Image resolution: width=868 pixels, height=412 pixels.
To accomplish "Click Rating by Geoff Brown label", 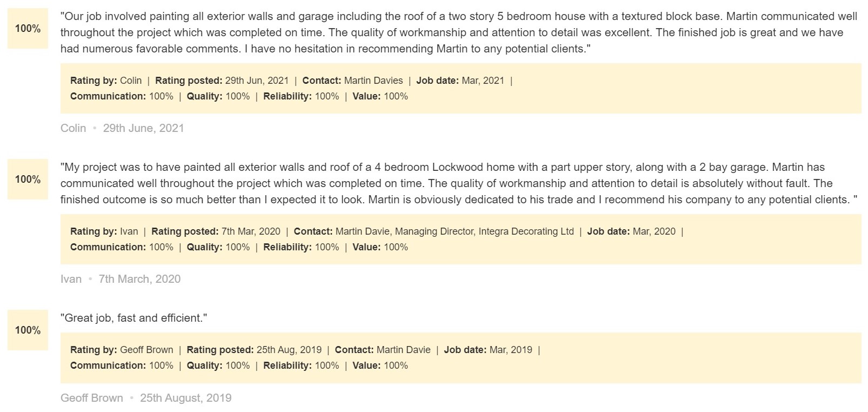I will [x=122, y=350].
